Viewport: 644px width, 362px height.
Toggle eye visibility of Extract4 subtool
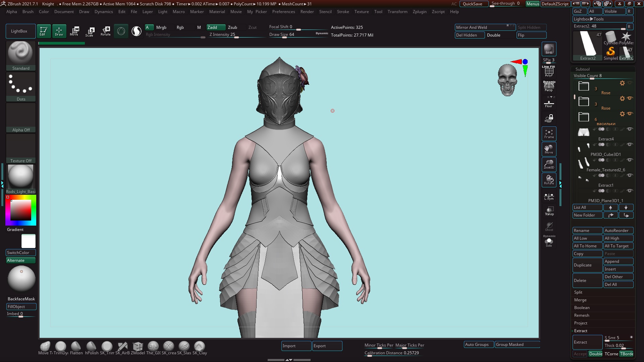pos(630,129)
